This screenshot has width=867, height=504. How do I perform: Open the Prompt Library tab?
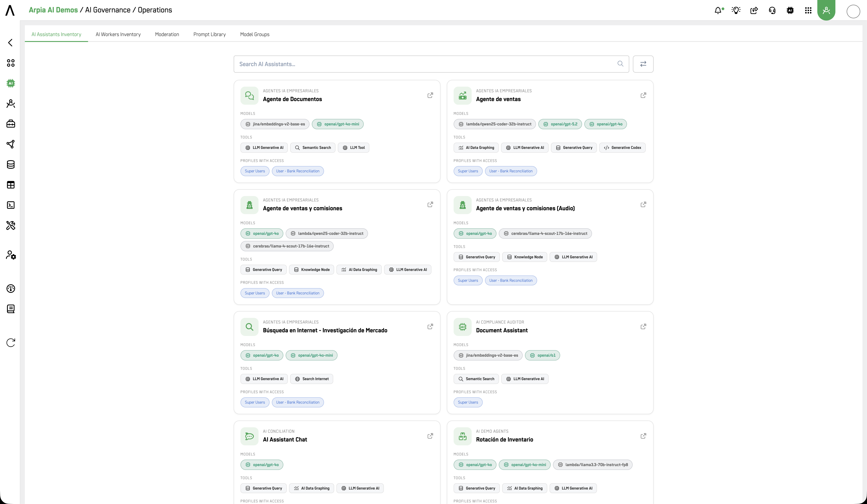coord(210,34)
